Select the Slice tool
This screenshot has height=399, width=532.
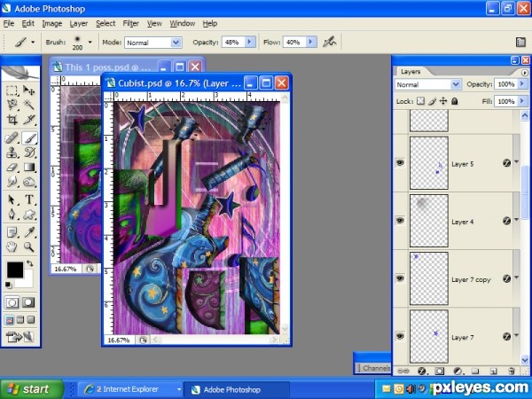[29, 120]
